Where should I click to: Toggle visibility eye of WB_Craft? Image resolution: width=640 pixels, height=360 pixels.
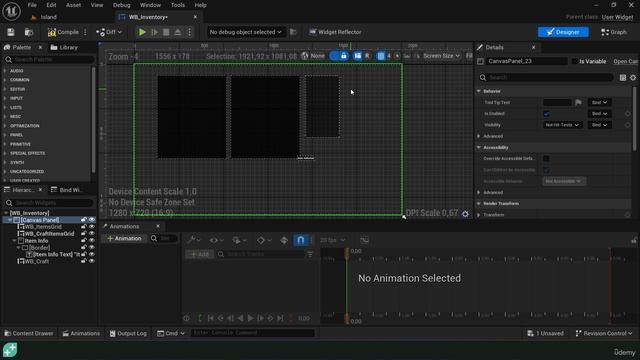(92, 261)
